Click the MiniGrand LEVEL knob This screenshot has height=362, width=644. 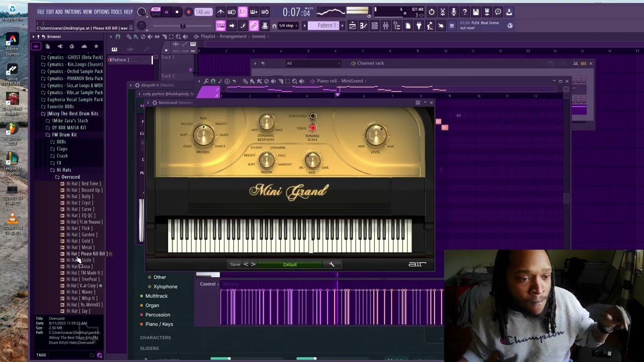pos(375,135)
